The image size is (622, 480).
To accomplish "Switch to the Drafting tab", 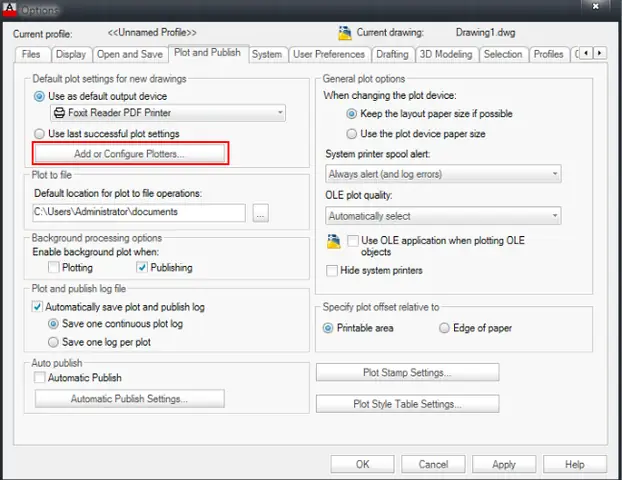I will pyautogui.click(x=392, y=54).
